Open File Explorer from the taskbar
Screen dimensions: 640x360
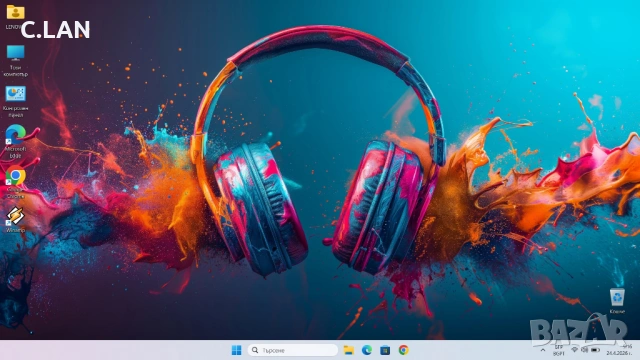[349, 350]
